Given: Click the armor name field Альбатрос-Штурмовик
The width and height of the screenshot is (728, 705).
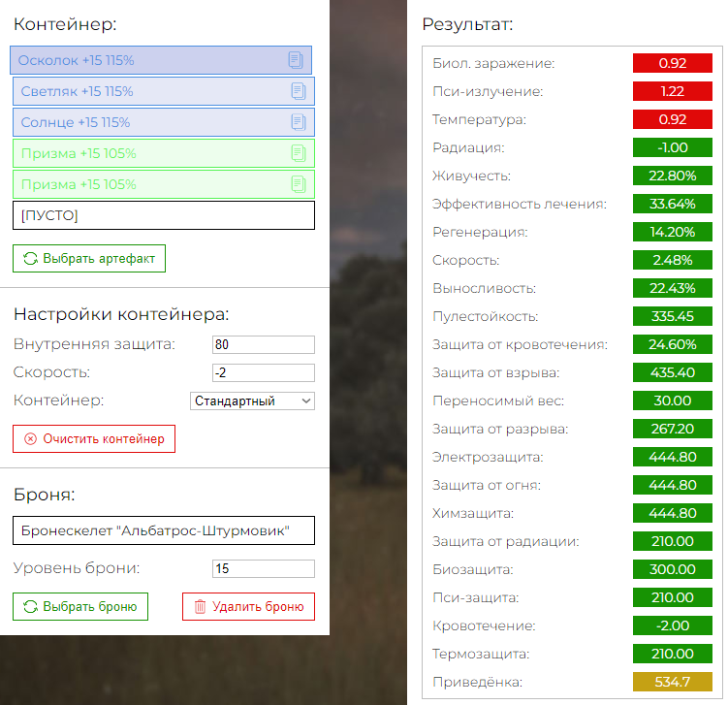Looking at the screenshot, I should tap(164, 530).
